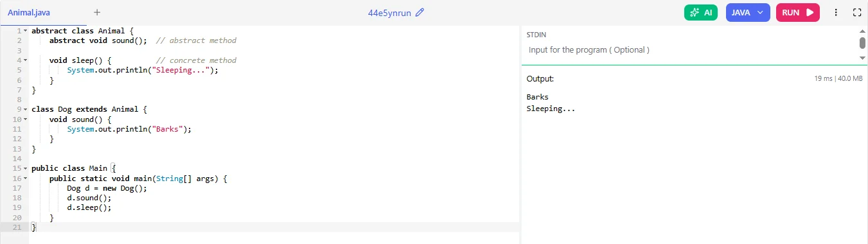Open the JAVA language dropdown

pyautogui.click(x=748, y=12)
